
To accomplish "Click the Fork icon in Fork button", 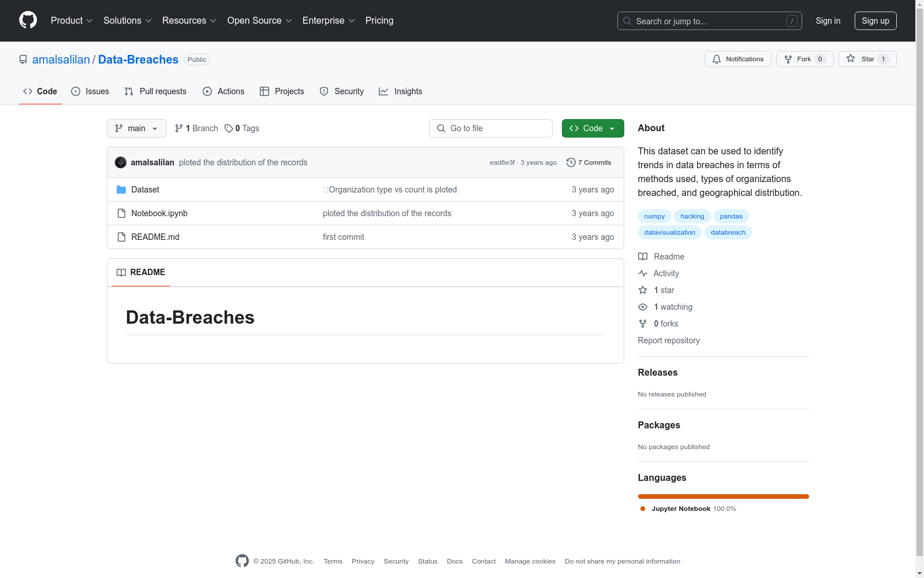I will pyautogui.click(x=788, y=59).
